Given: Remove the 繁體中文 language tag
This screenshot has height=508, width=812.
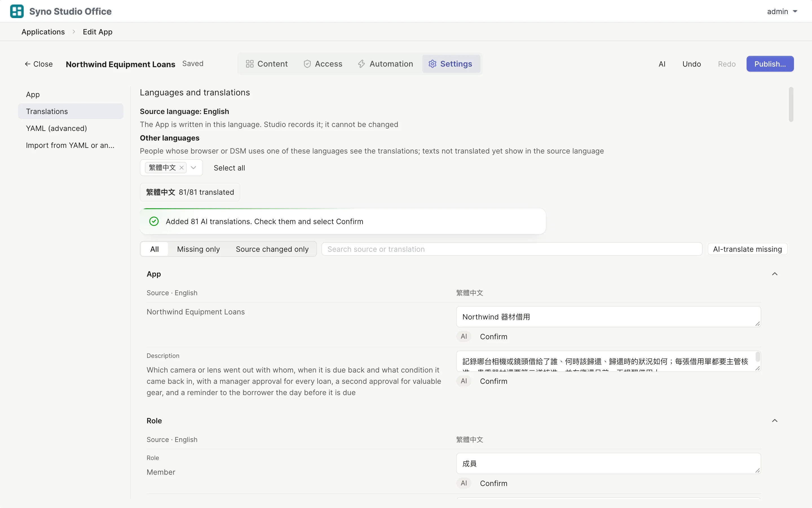Looking at the screenshot, I should click(x=182, y=168).
